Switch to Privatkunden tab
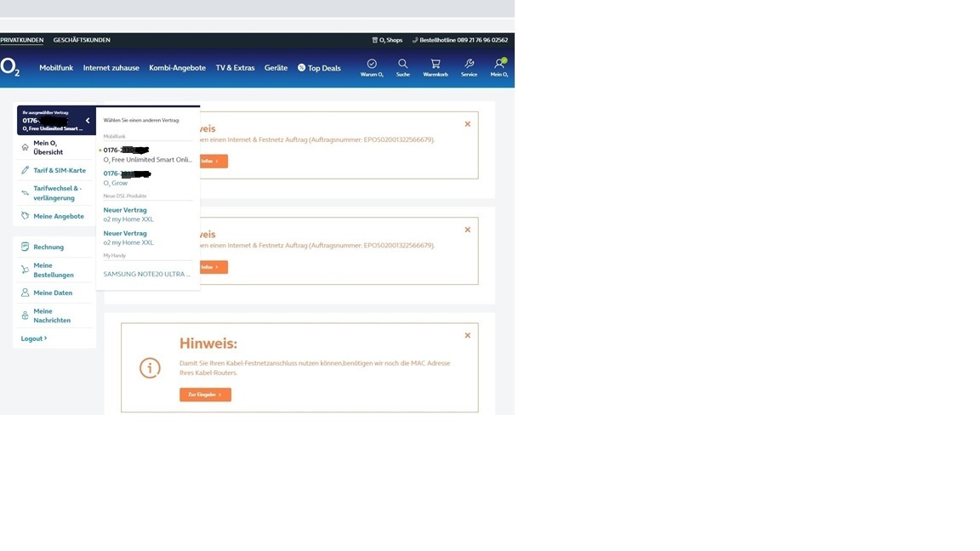This screenshot has height=551, width=980. pyautogui.click(x=22, y=40)
